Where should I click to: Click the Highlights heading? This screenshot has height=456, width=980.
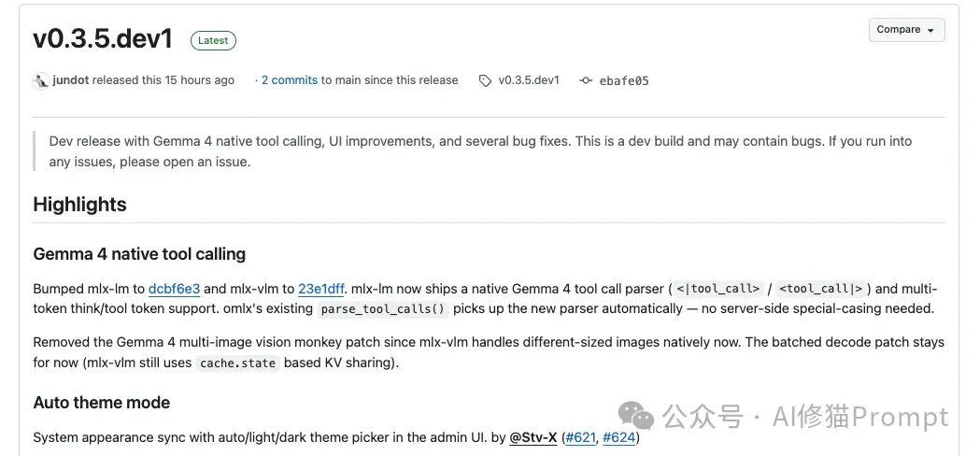click(79, 205)
